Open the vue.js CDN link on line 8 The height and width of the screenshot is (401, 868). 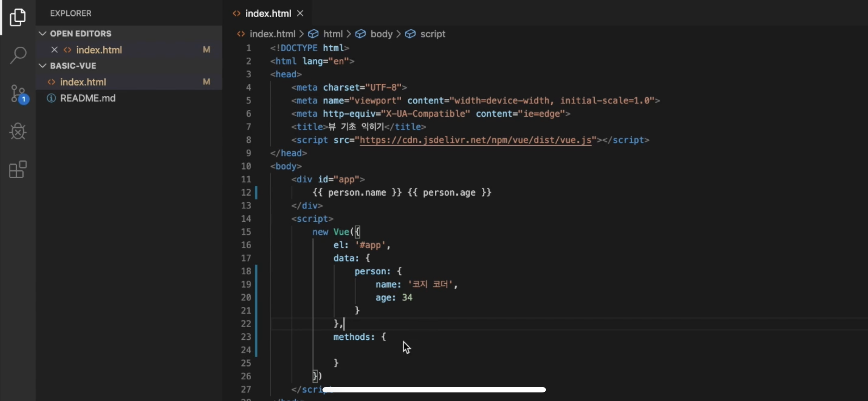475,140
